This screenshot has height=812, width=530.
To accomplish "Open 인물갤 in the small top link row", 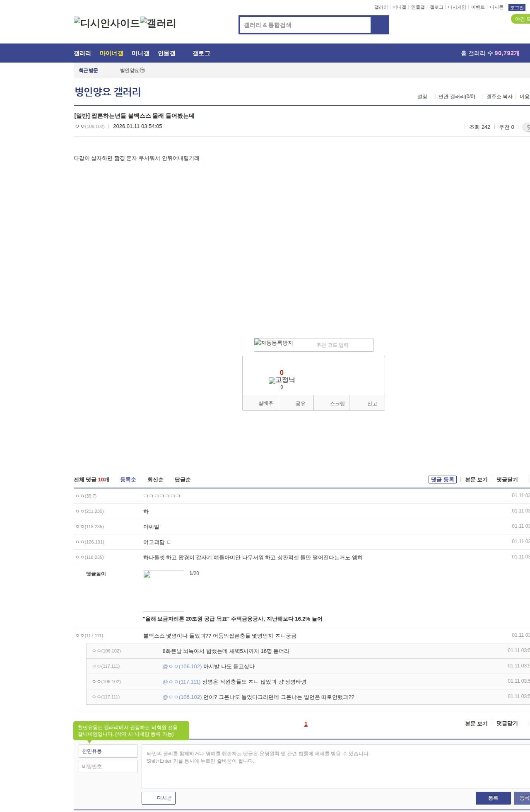I will click(x=418, y=7).
